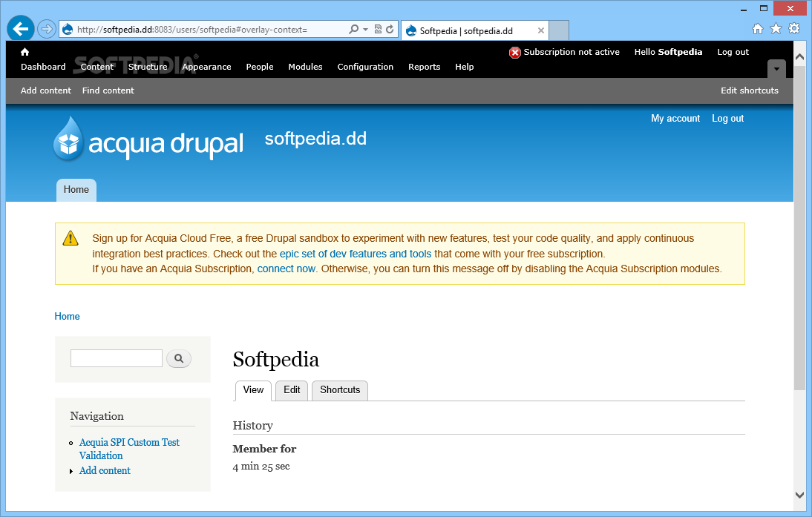Open the My account link

pos(675,119)
